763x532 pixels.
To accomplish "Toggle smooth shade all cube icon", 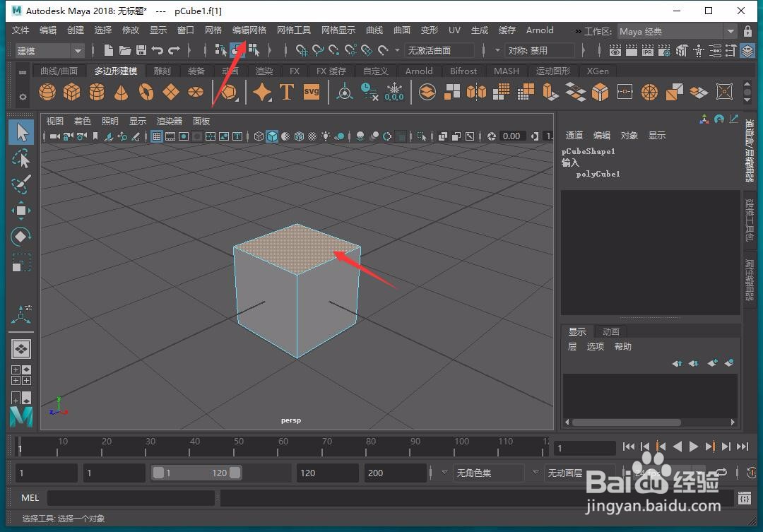I will tap(272, 136).
